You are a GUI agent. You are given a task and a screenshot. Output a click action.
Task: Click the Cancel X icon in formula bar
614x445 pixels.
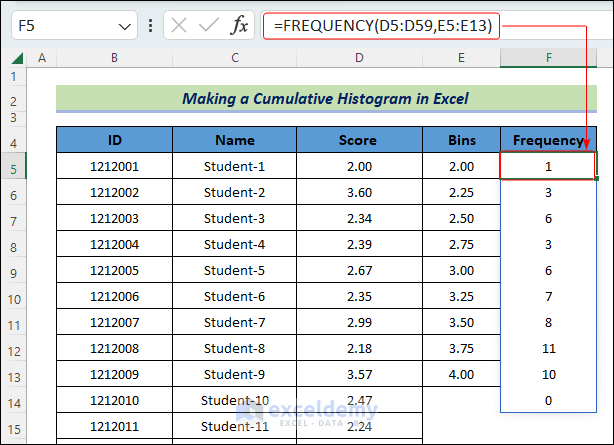[179, 26]
